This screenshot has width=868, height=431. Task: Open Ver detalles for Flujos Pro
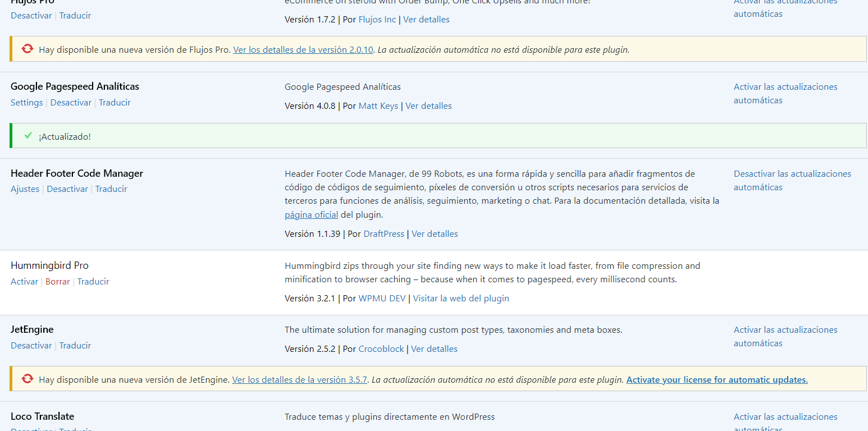(426, 19)
